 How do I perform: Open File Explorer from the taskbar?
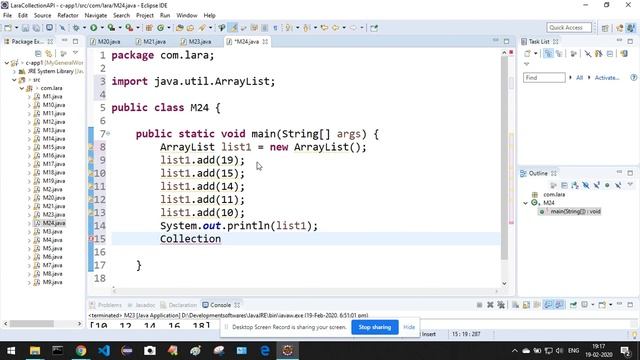click(35, 351)
